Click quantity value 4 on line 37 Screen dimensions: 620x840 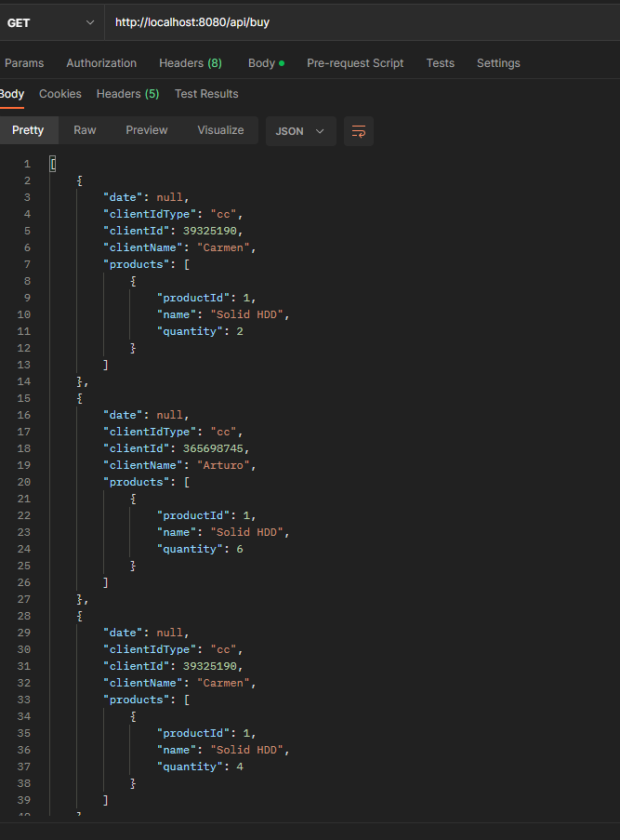pos(240,767)
